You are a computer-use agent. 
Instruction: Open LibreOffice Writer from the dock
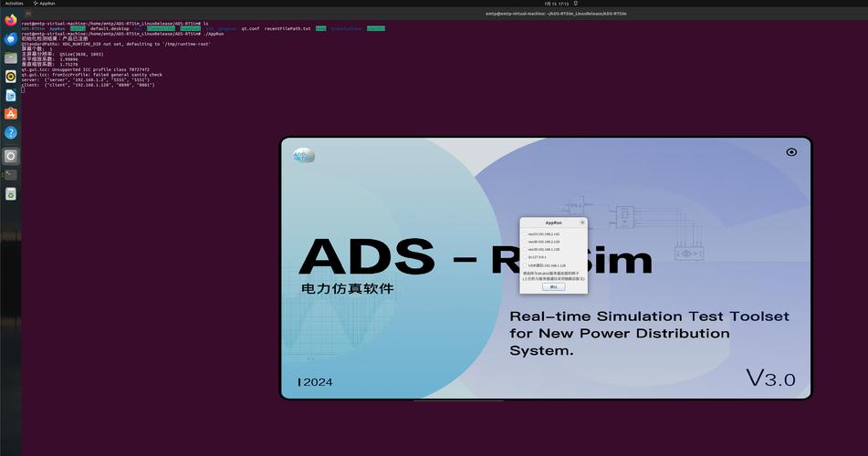[x=11, y=95]
